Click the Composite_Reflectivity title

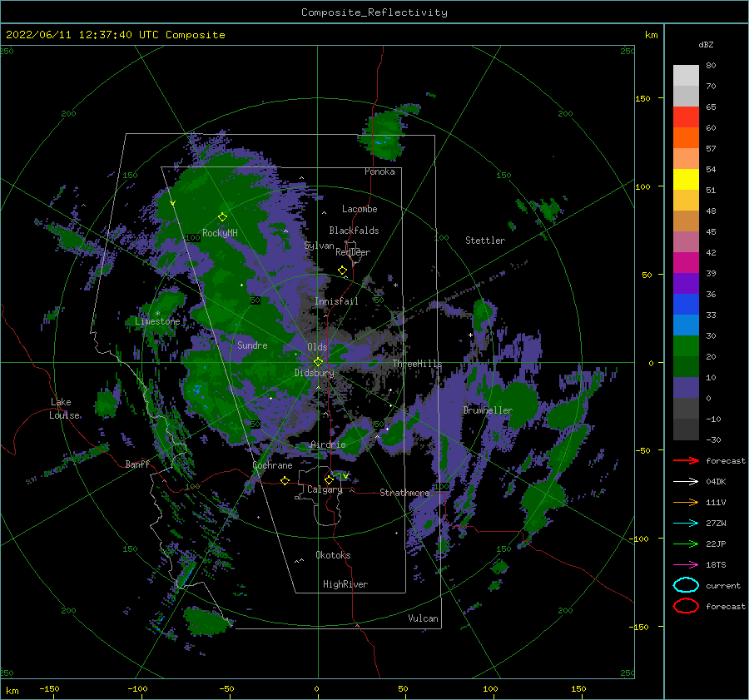tap(374, 12)
